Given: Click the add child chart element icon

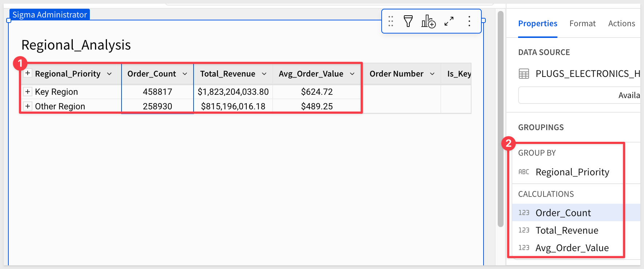Looking at the screenshot, I should (428, 22).
